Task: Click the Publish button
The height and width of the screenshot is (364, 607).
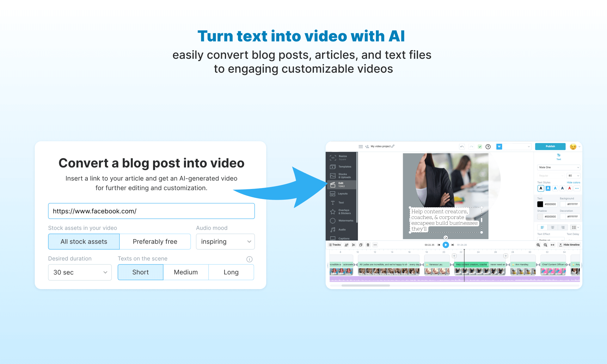Action: click(x=550, y=146)
